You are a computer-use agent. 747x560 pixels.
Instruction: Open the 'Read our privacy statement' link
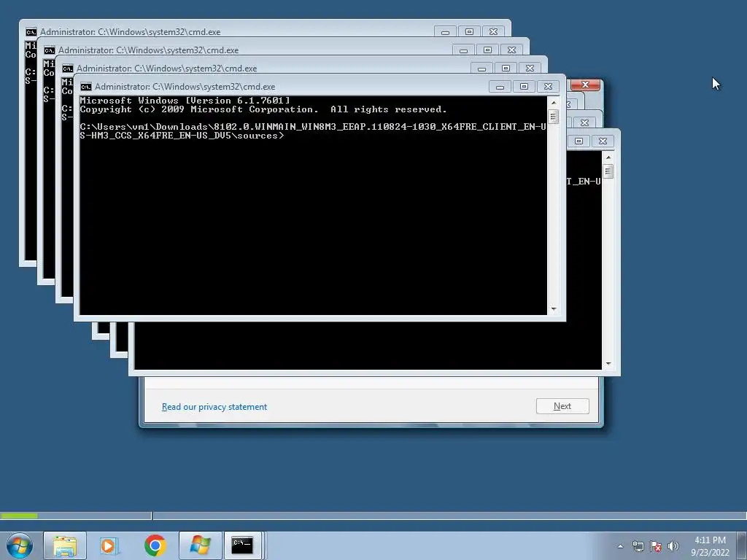point(214,407)
